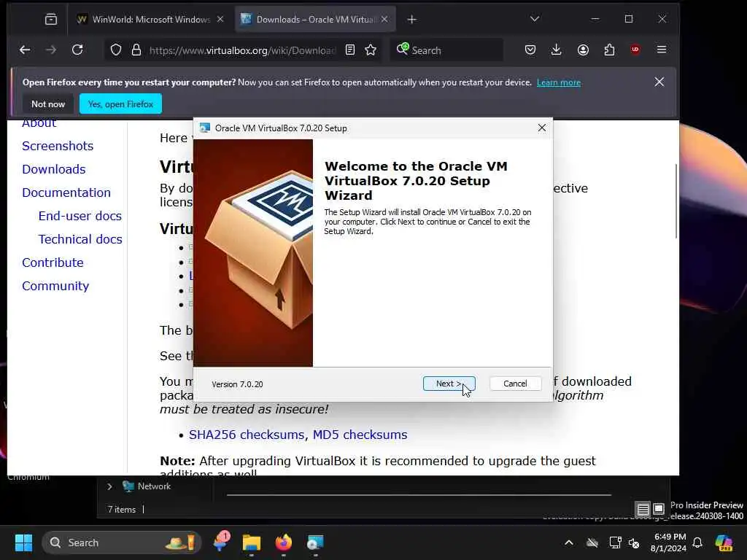
Task: Open uBlock Origin extension icon
Action: tap(635, 50)
